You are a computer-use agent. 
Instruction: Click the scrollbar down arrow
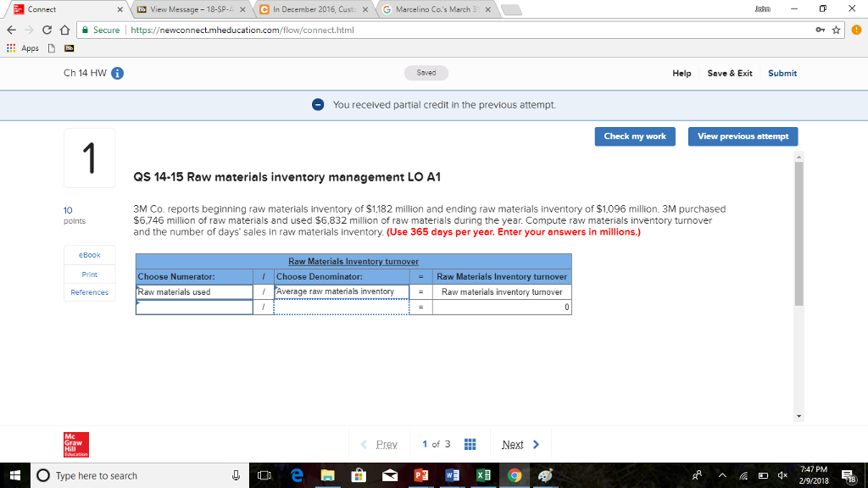pyautogui.click(x=798, y=416)
